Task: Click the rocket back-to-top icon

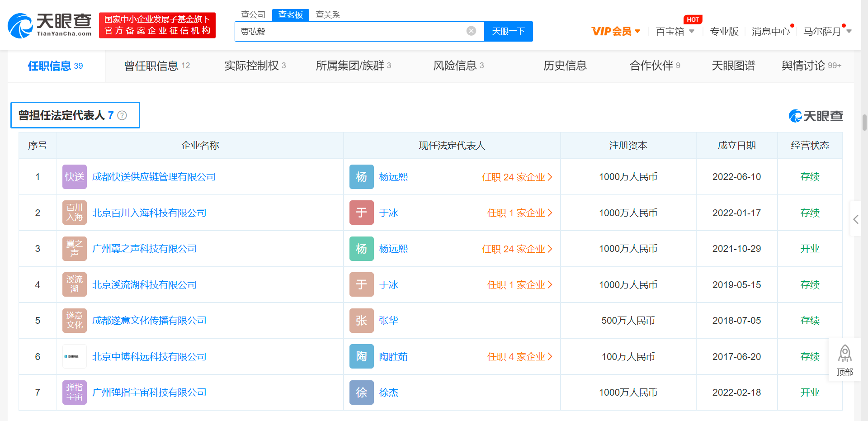Action: coord(844,354)
